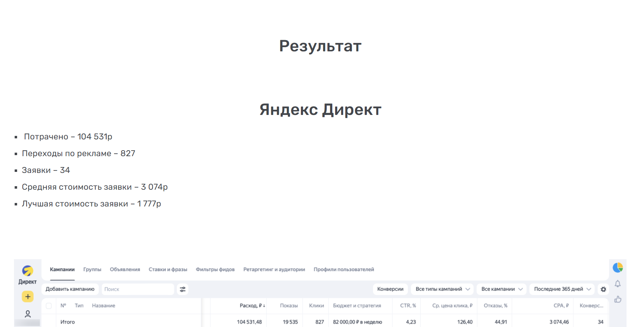This screenshot has height=327, width=644.
Task: Switch to the 'Ретаргетинг и аудитории' tab
Action: (274, 269)
